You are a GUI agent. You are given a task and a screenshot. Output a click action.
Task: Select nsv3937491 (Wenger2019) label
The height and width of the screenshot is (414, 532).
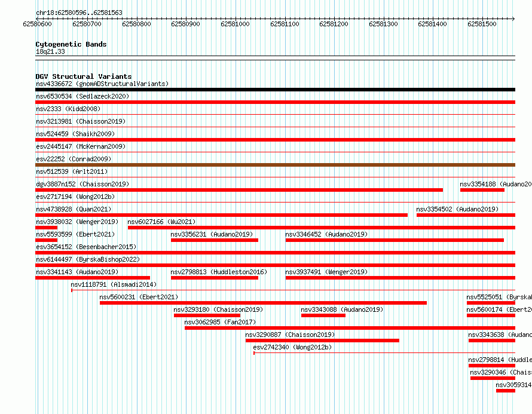(326, 272)
